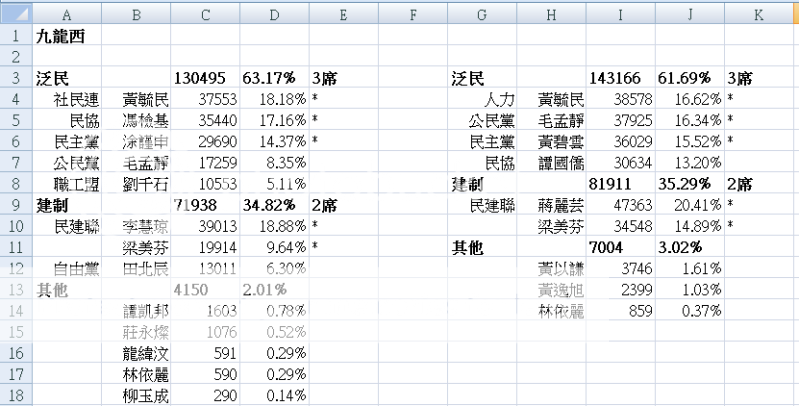The width and height of the screenshot is (799, 406).
Task: Click the party cell 人力
Action: pyautogui.click(x=483, y=99)
